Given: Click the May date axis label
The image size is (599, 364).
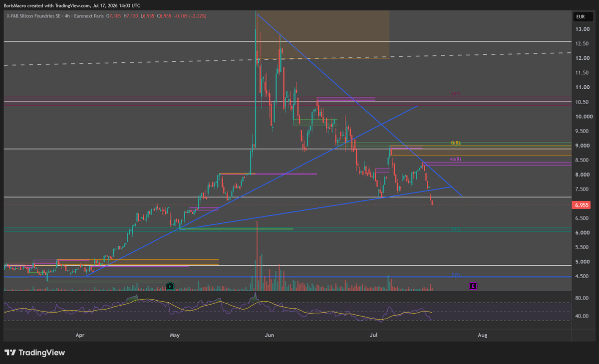Looking at the screenshot, I should (x=174, y=336).
